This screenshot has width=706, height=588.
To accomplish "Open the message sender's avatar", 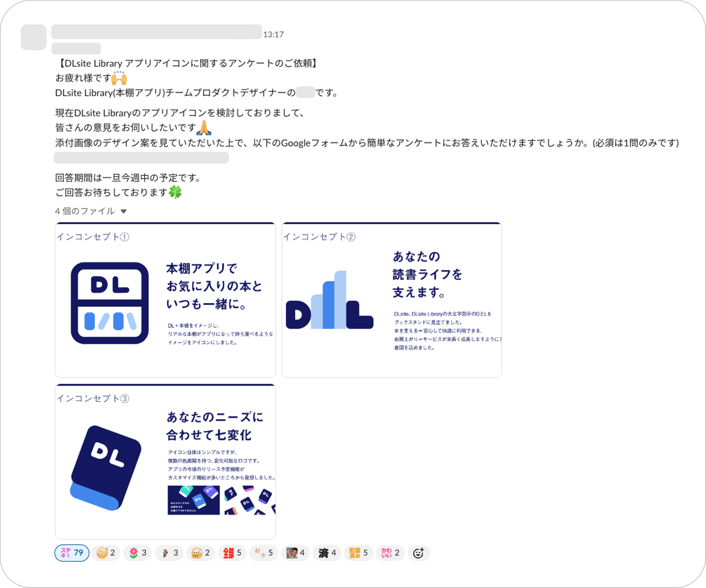I will tap(33, 37).
